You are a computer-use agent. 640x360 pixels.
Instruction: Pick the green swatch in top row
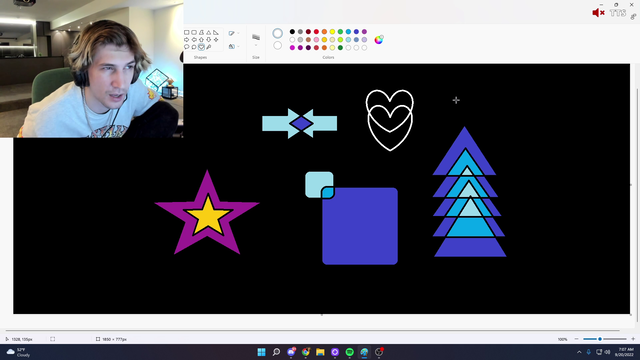[x=340, y=31]
